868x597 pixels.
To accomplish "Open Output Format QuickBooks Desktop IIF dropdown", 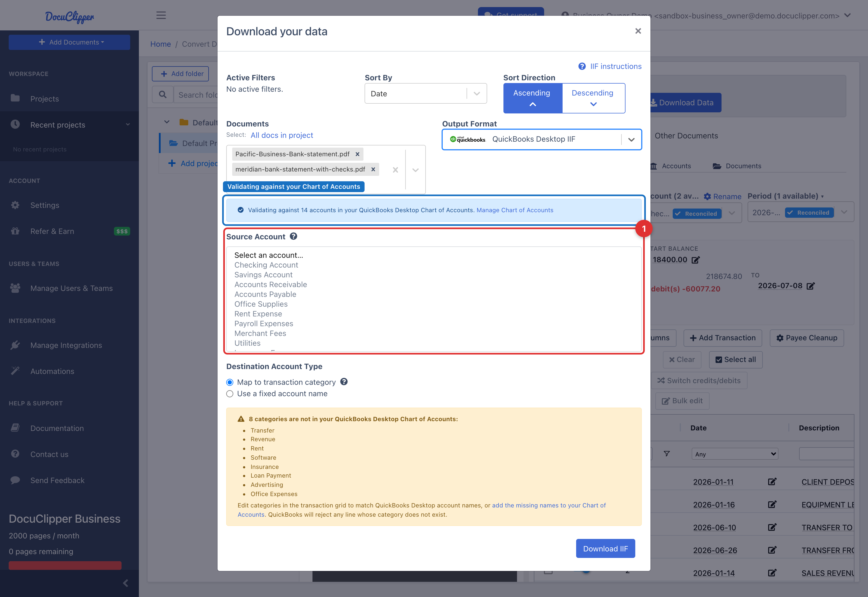I will (x=542, y=139).
